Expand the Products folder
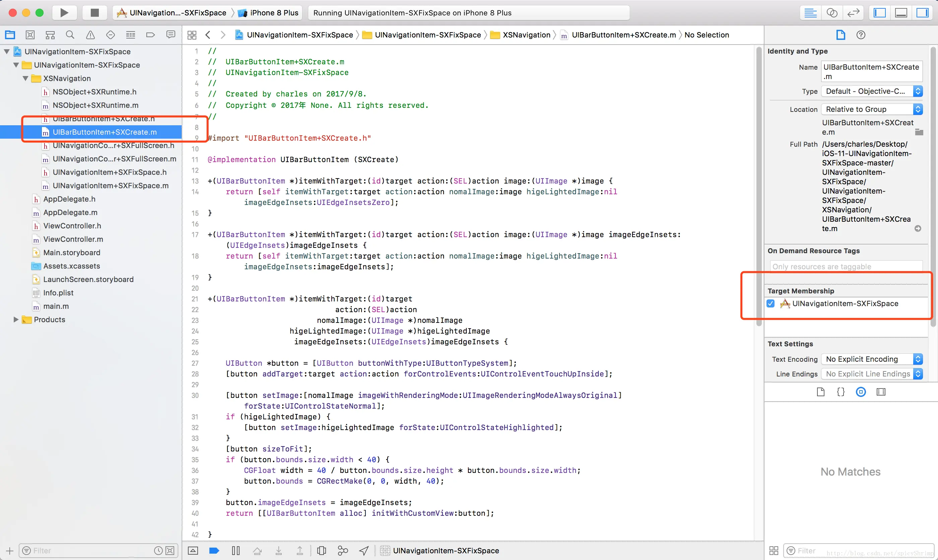This screenshot has height=560, width=938. coord(16,320)
